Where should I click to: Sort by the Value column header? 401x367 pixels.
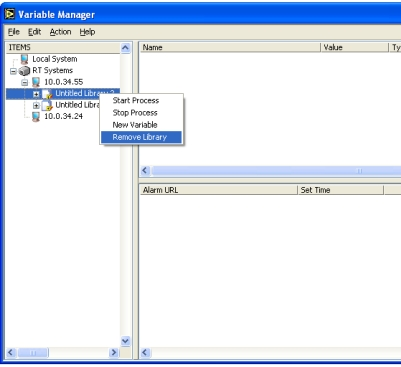pyautogui.click(x=354, y=48)
